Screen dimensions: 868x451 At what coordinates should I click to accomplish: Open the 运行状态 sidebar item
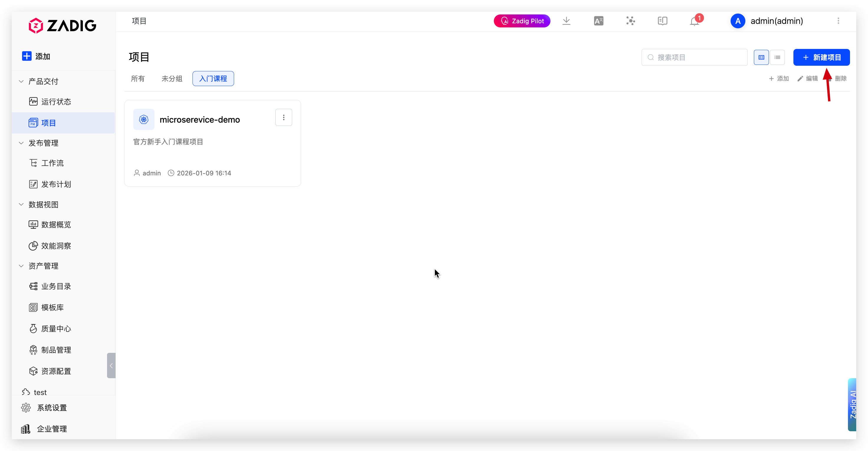click(56, 102)
